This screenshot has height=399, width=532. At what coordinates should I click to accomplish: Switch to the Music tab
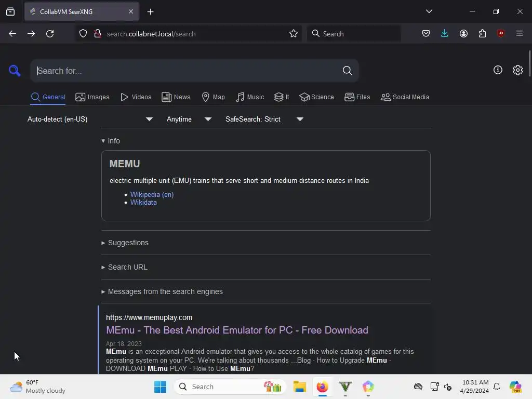click(x=250, y=97)
